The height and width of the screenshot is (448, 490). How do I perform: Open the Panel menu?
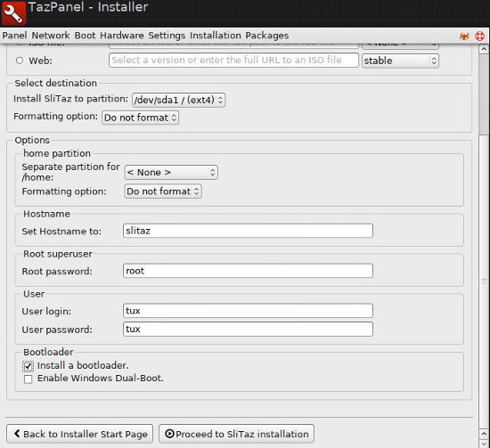click(14, 36)
